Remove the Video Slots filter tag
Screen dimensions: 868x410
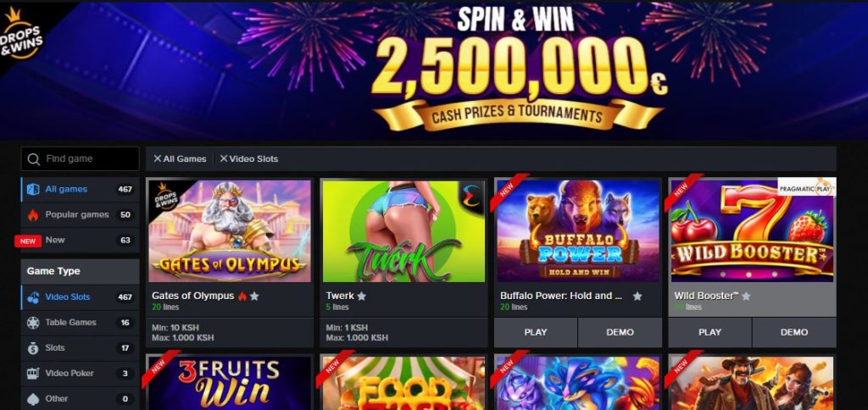coord(224,158)
